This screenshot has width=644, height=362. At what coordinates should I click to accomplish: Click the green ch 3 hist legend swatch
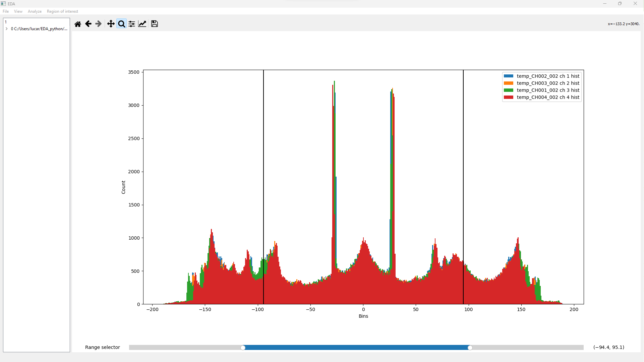click(x=509, y=90)
